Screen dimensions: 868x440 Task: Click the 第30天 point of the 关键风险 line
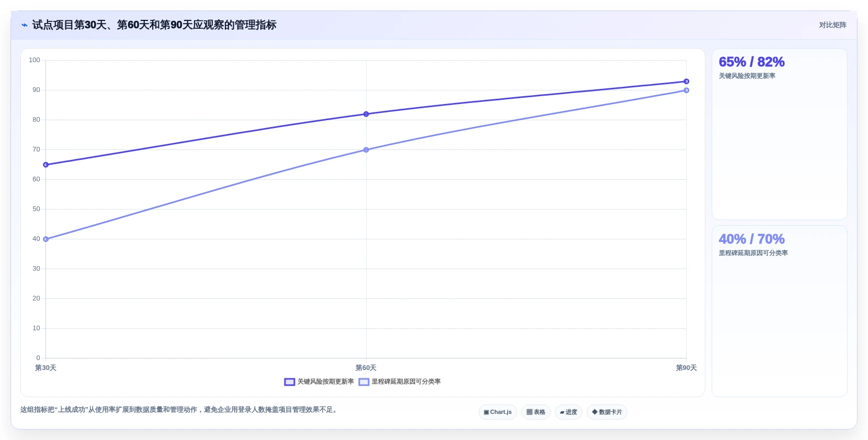coord(46,165)
